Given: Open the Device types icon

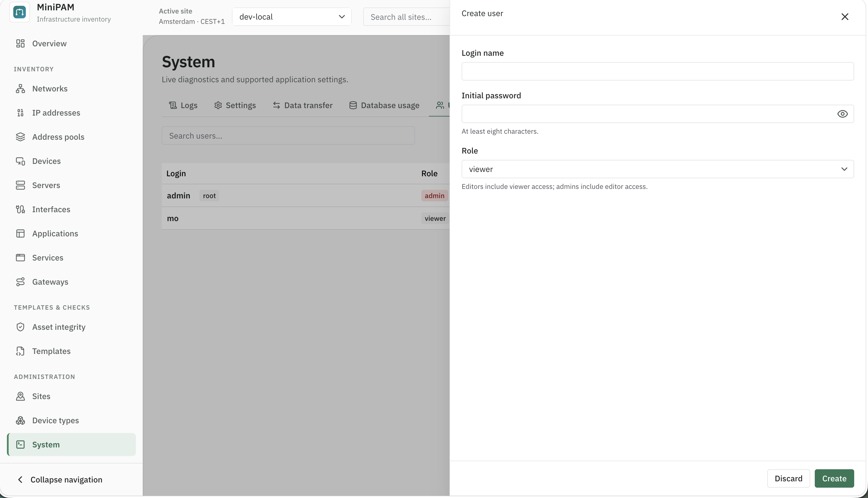Looking at the screenshot, I should point(20,420).
